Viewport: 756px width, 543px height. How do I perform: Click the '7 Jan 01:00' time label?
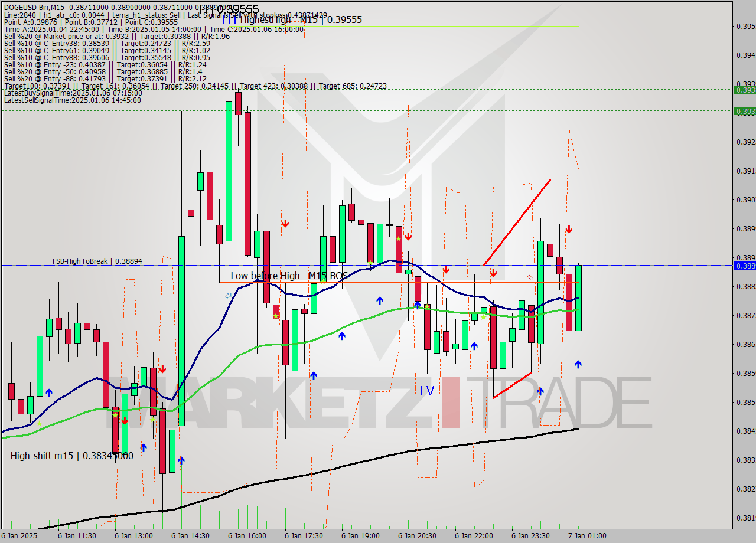[587, 536]
